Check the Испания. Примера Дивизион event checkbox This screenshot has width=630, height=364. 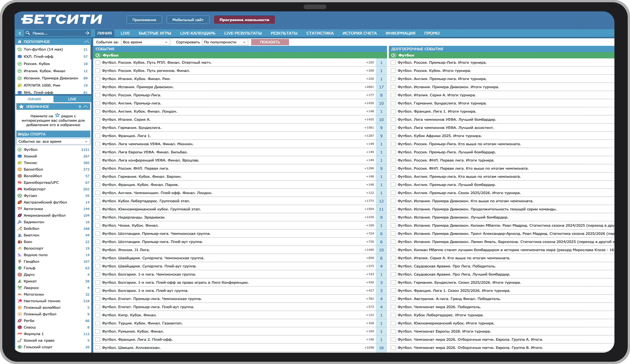pos(98,87)
